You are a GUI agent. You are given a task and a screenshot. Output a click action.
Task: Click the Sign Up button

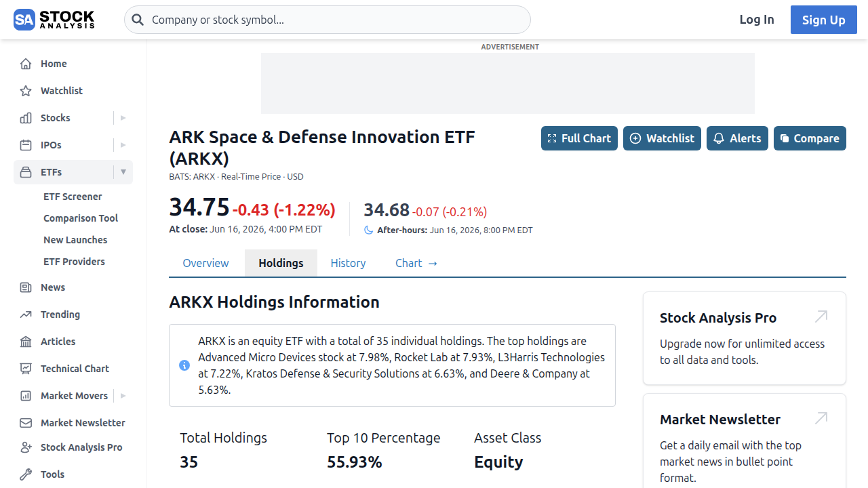click(824, 20)
